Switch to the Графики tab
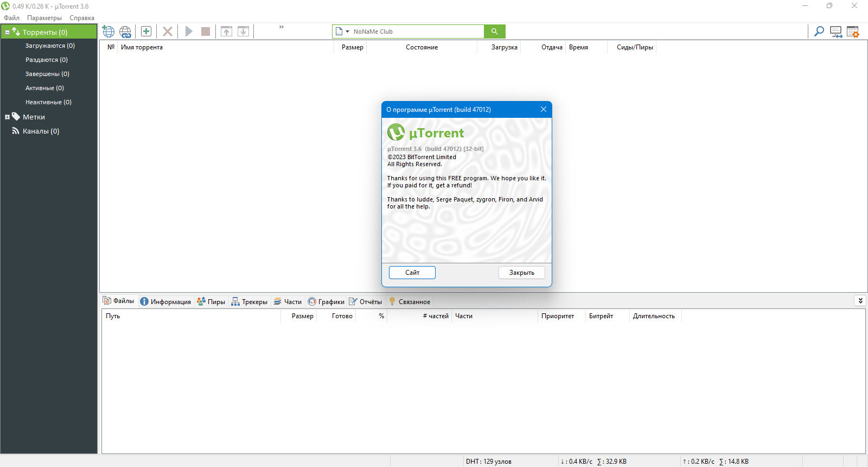The height and width of the screenshot is (467, 868). click(x=326, y=302)
